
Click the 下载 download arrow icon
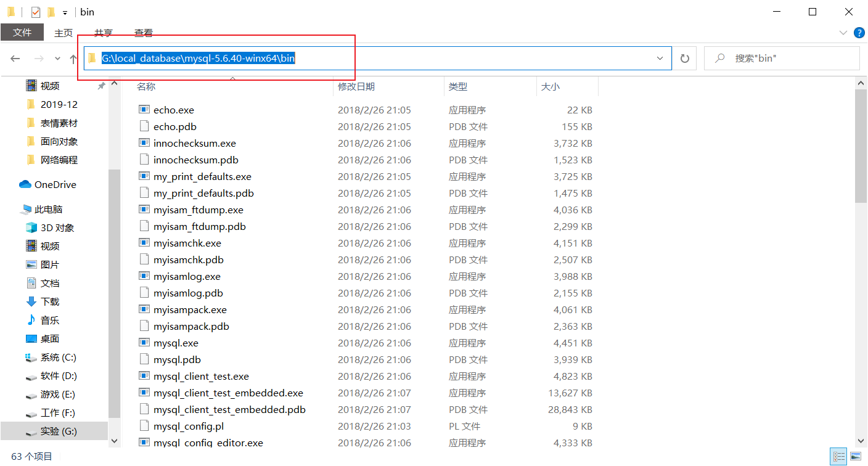point(31,301)
